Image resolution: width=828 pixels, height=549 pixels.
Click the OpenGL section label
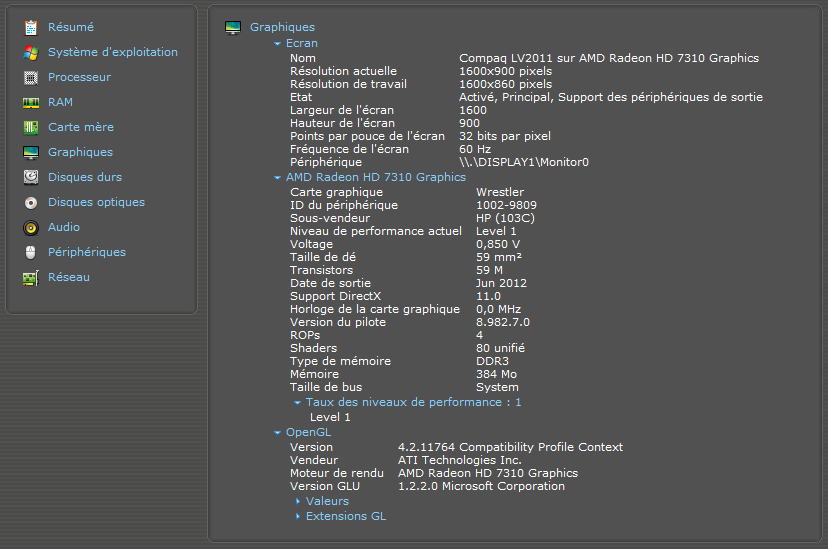[308, 432]
